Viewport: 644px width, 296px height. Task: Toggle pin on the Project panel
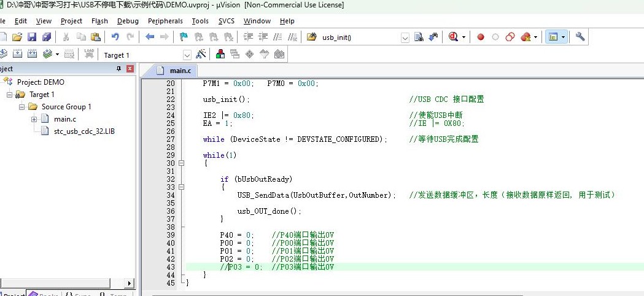click(x=119, y=69)
